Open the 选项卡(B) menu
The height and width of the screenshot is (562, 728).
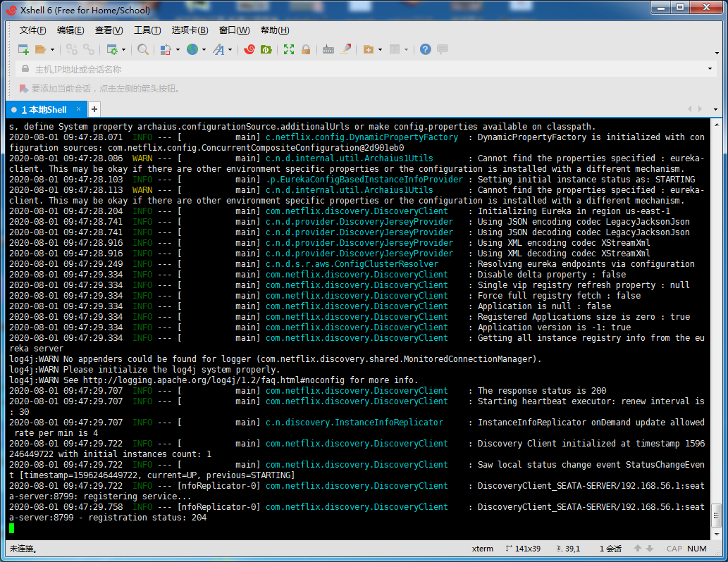coord(190,30)
